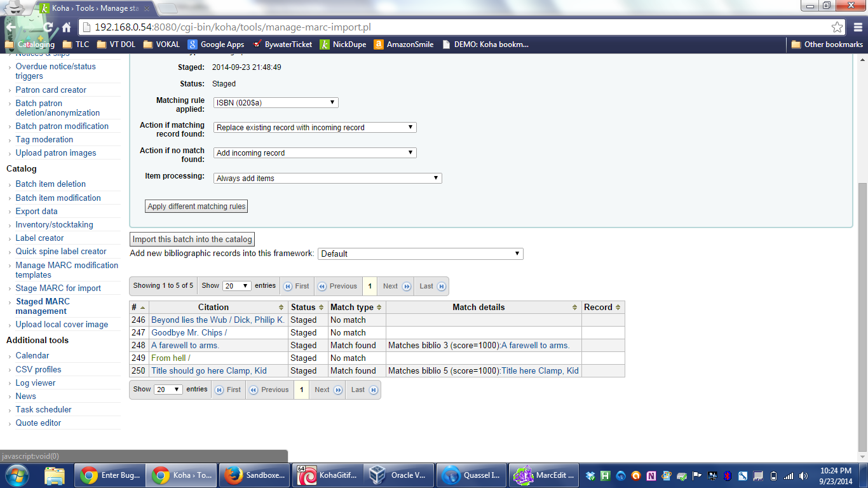The height and width of the screenshot is (488, 868).
Task: Open Oracle VirtualBox in the taskbar
Action: [x=399, y=475]
